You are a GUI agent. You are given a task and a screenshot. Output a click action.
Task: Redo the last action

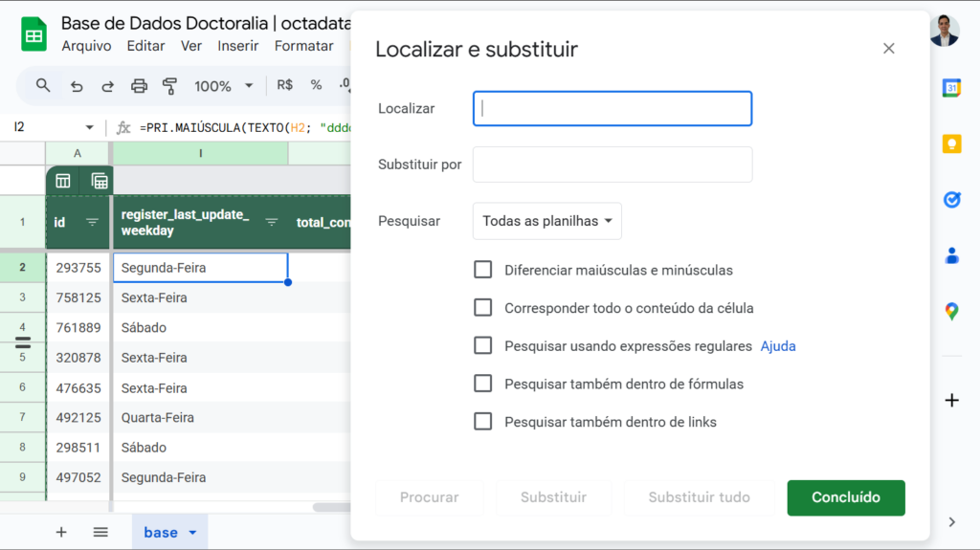point(107,86)
